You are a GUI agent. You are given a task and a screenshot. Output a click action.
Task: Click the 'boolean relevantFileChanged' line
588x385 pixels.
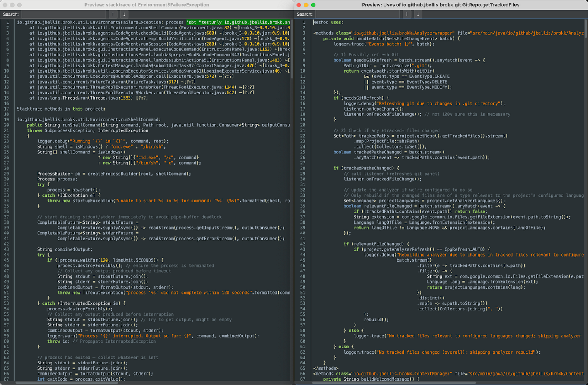[x=424, y=206]
